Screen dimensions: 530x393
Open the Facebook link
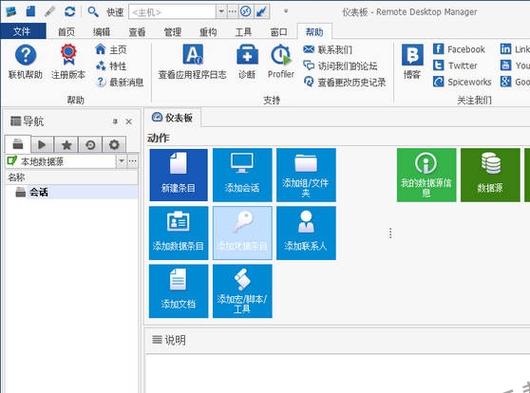click(459, 49)
